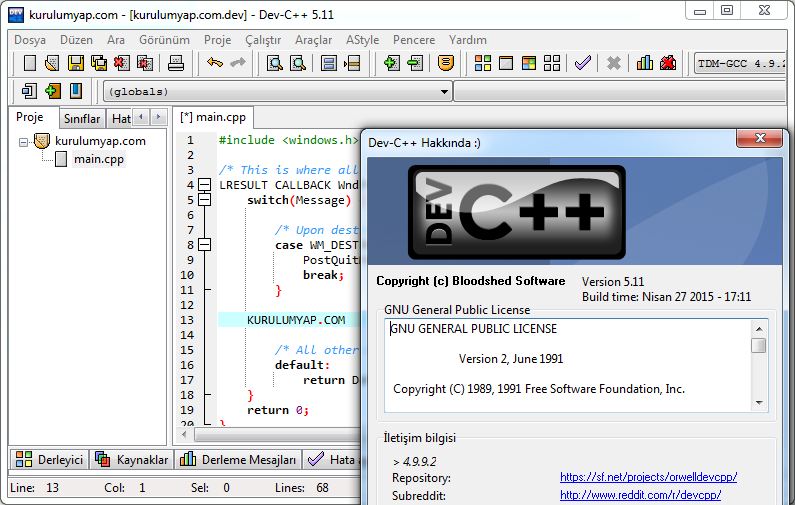Click license text scrollbar up arrow
The image size is (795, 505).
point(759,329)
